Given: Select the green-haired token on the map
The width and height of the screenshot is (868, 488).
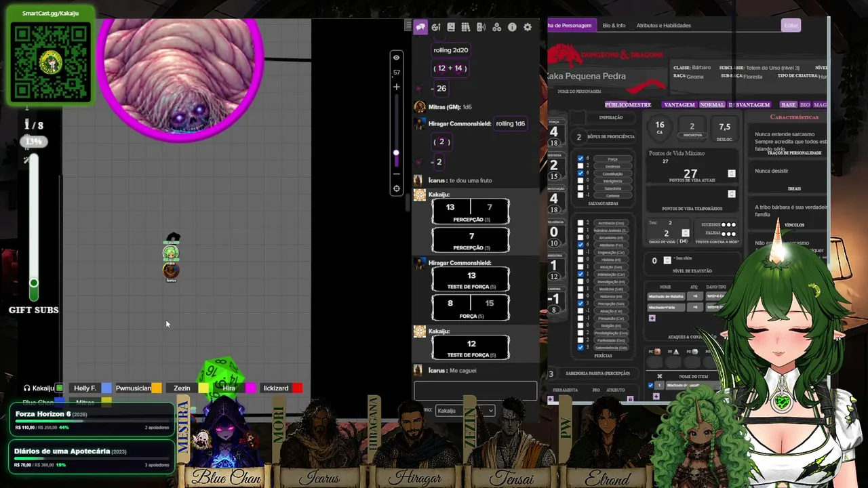Looking at the screenshot, I should pyautogui.click(x=171, y=253).
